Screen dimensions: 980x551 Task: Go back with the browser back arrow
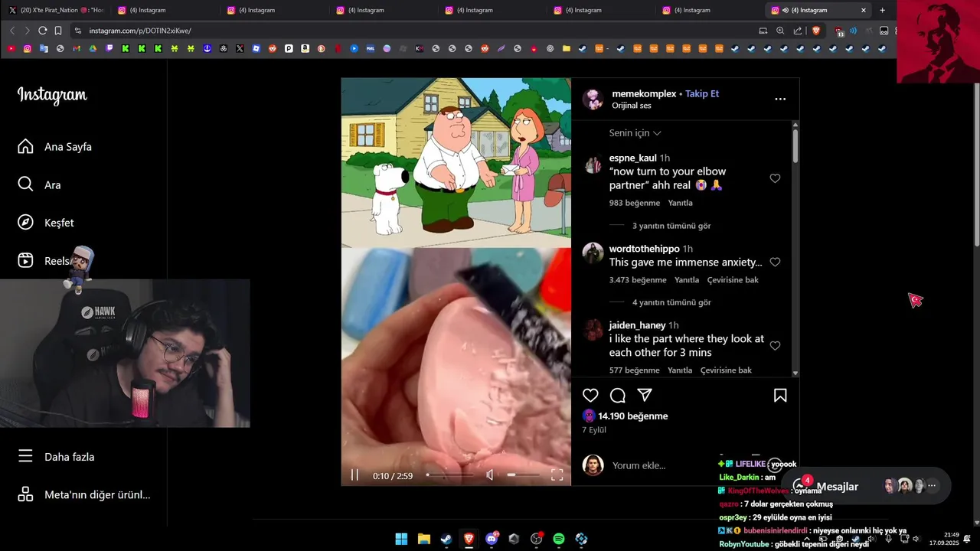coord(12,31)
